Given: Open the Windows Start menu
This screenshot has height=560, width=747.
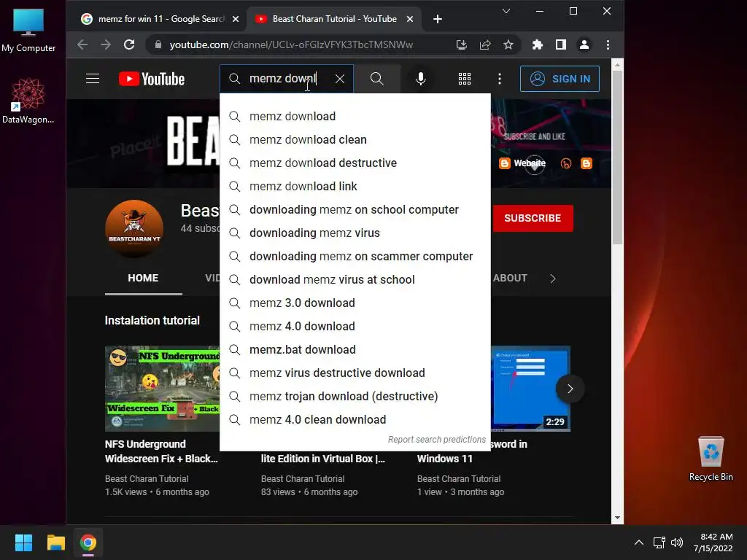Looking at the screenshot, I should 23,542.
